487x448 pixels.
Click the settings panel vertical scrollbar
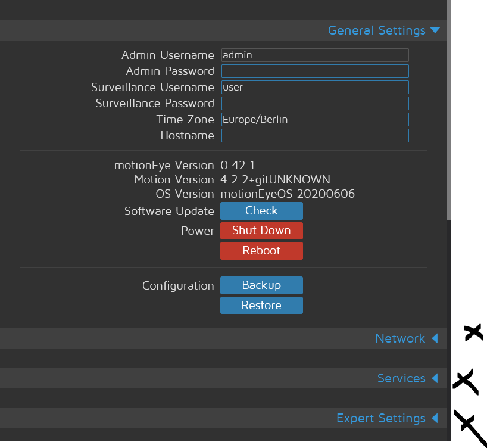point(449,119)
